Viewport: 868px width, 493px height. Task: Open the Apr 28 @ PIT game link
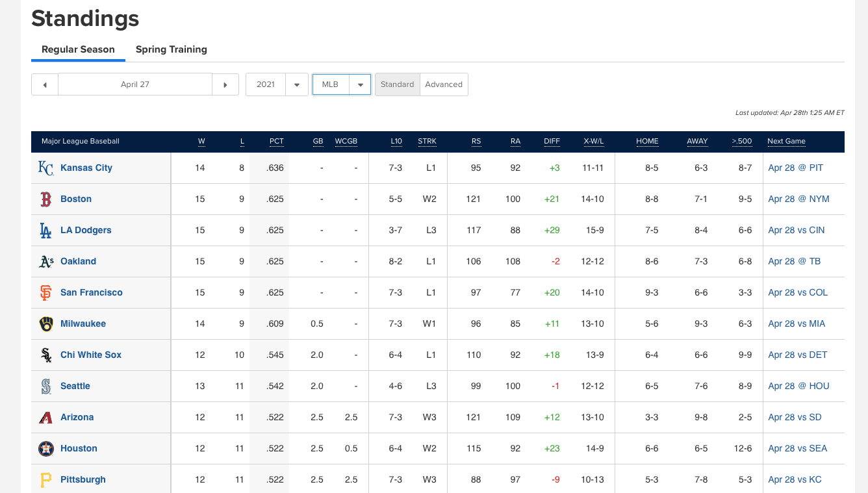796,168
